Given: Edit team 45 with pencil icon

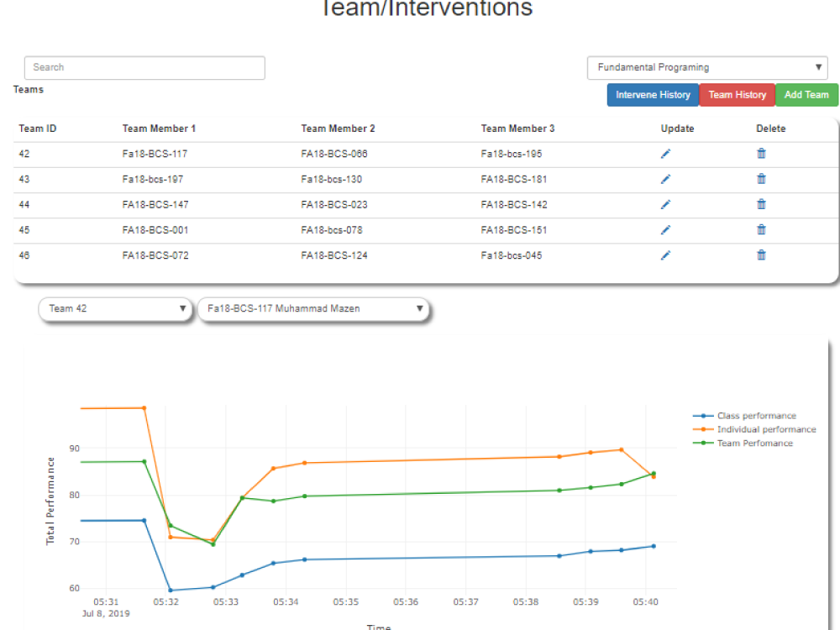Looking at the screenshot, I should tap(665, 230).
